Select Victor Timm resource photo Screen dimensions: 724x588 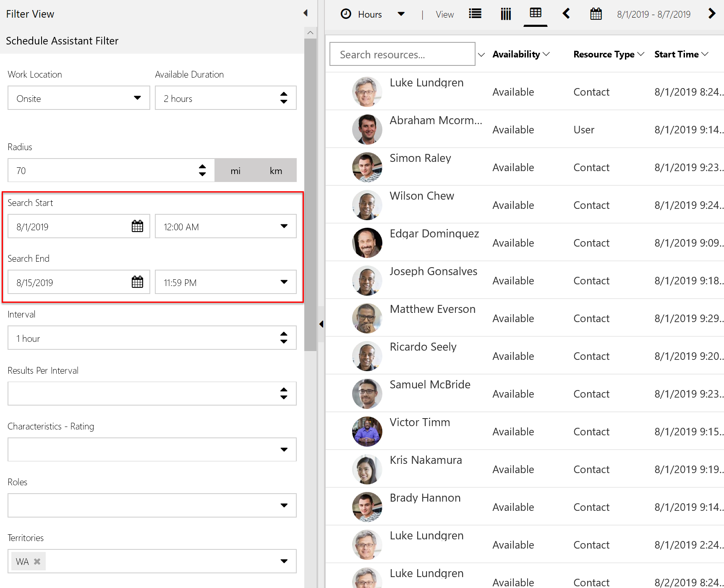pos(367,431)
